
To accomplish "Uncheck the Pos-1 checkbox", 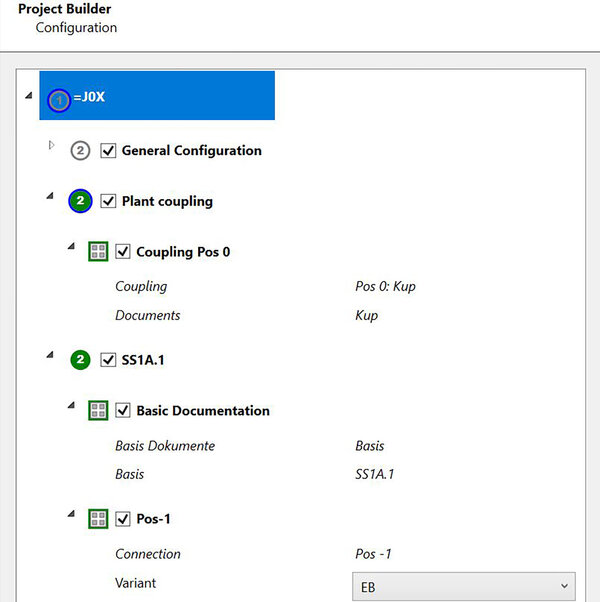I will point(124,518).
